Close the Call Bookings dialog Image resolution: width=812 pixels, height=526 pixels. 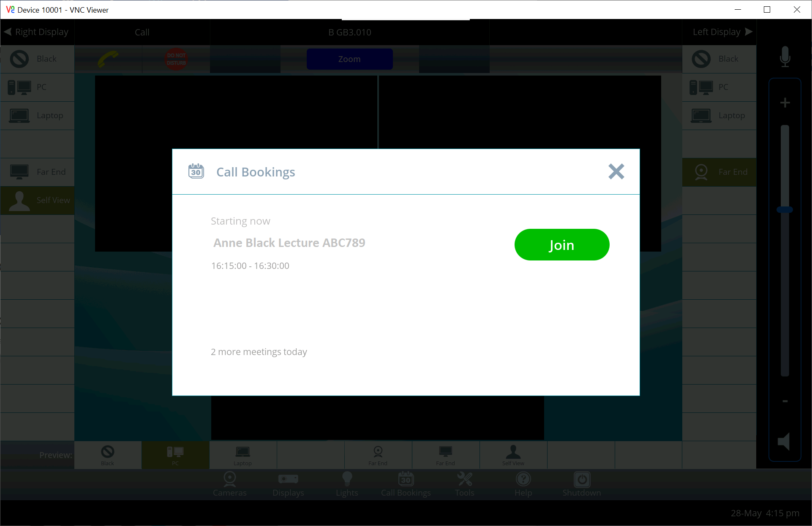[616, 171]
